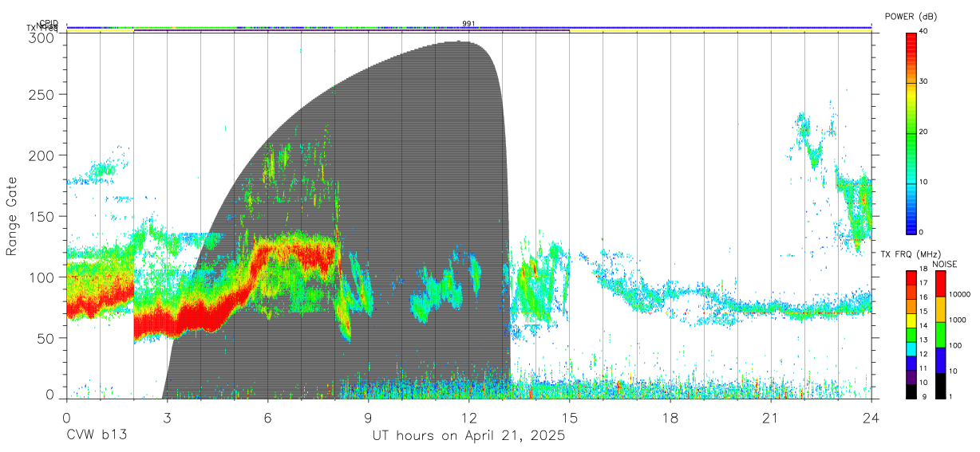Click the 15 label on the TX FRQ scale
The height and width of the screenshot is (452, 980).
923,312
